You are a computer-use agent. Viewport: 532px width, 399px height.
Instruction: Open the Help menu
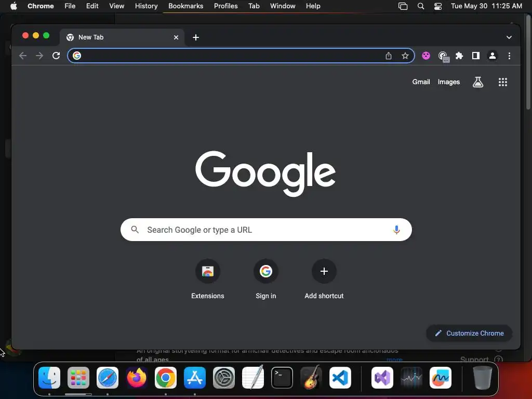click(313, 6)
